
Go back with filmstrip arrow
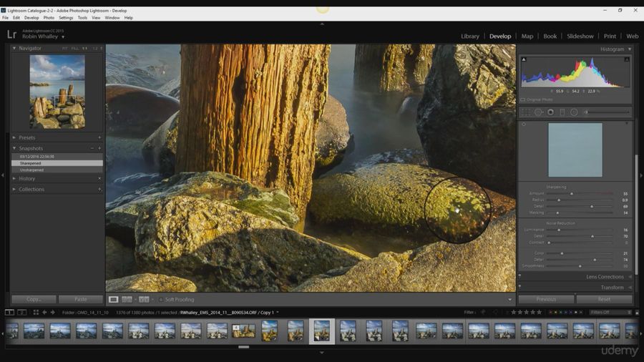[x=44, y=313]
